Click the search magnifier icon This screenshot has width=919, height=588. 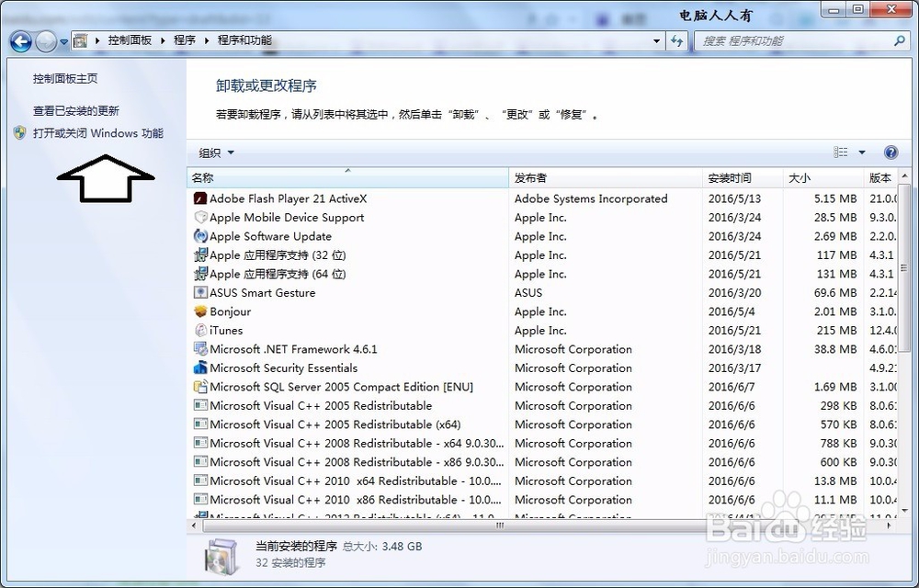[x=900, y=41]
